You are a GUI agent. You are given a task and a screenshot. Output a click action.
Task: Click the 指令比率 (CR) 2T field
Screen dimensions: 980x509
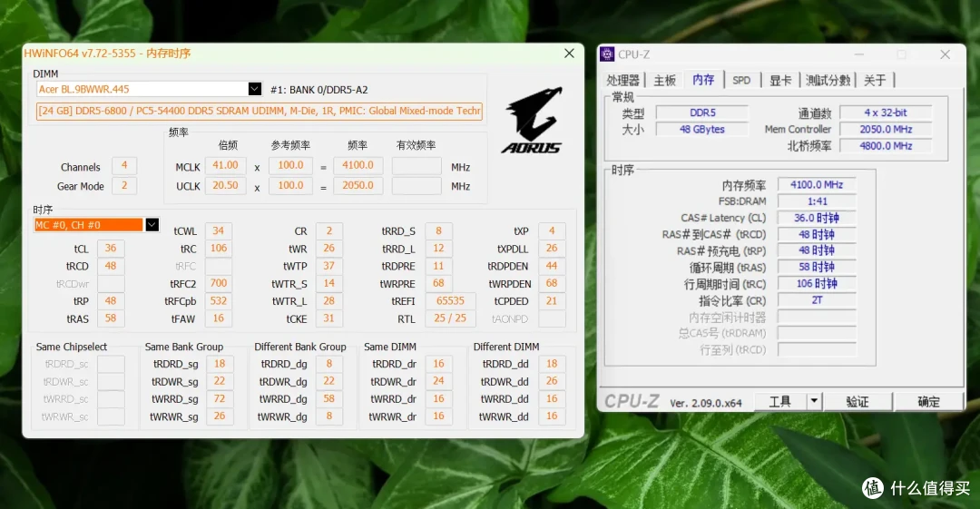click(817, 300)
